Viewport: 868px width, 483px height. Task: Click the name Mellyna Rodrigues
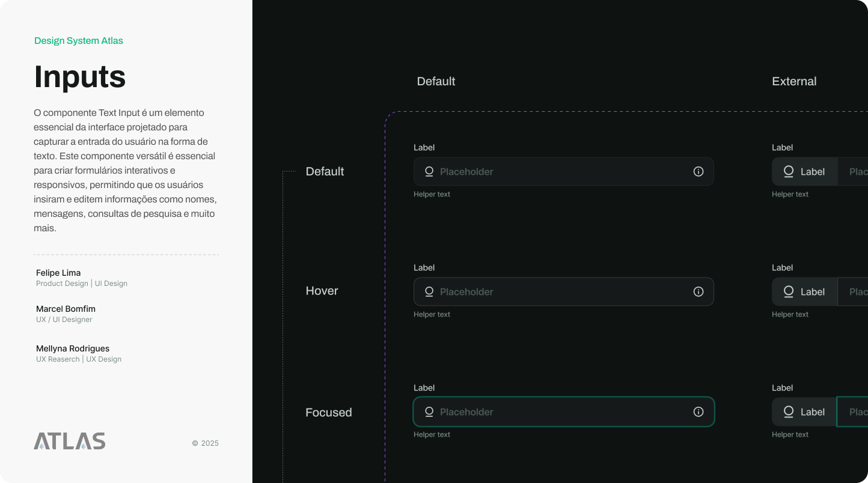73,348
